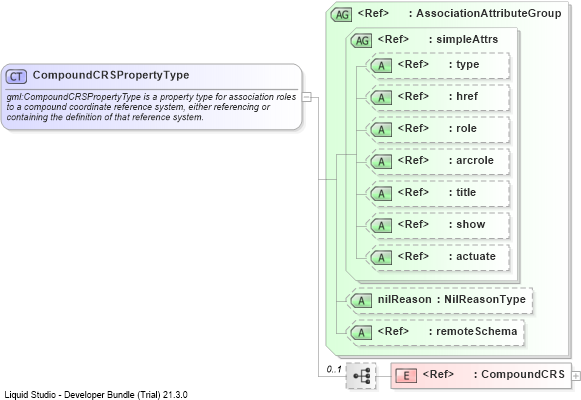Click the A icon of the show attribute
This screenshot has height=400, width=581.
[x=381, y=226]
